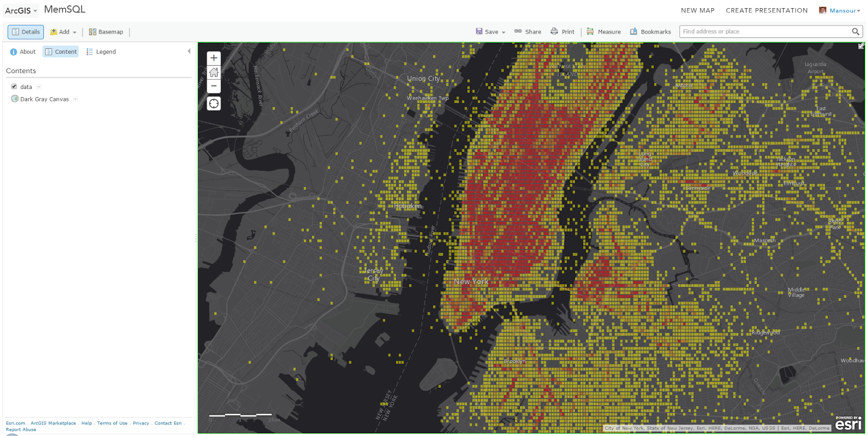868x436 pixels.
Task: Open the ArcGIS Marketplace link
Action: [x=53, y=423]
